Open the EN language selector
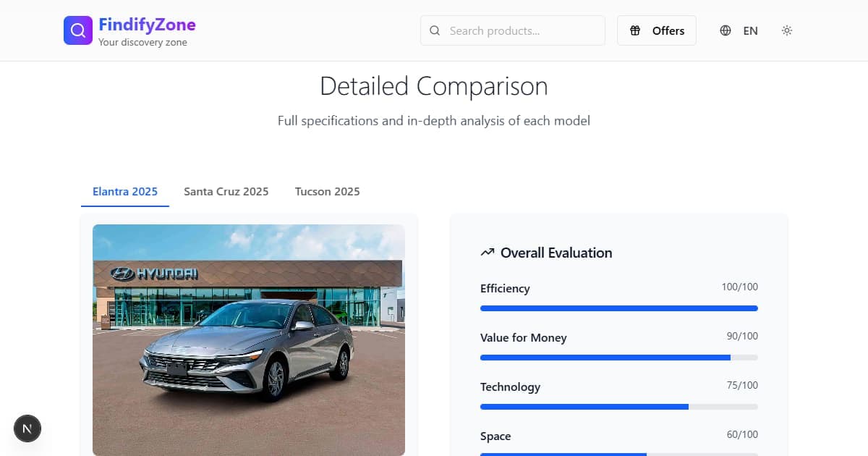Image resolution: width=868 pixels, height=456 pixels. coord(739,30)
